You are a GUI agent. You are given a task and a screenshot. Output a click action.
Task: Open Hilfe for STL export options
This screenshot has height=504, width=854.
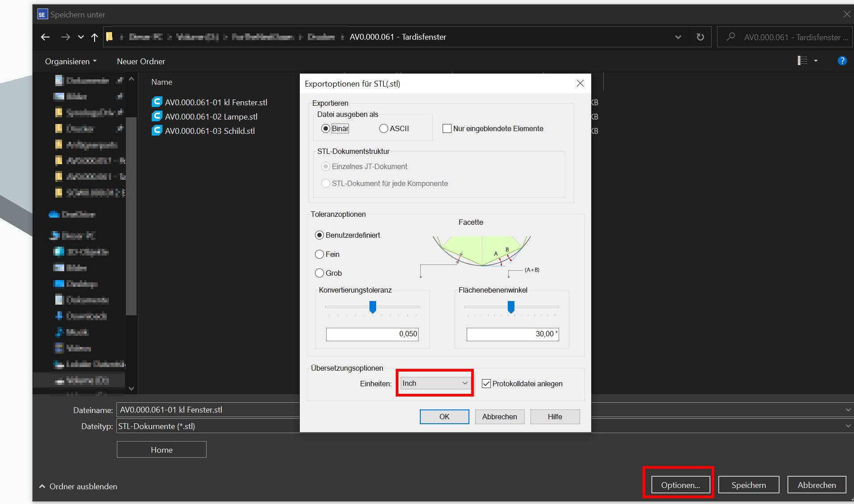pos(555,417)
